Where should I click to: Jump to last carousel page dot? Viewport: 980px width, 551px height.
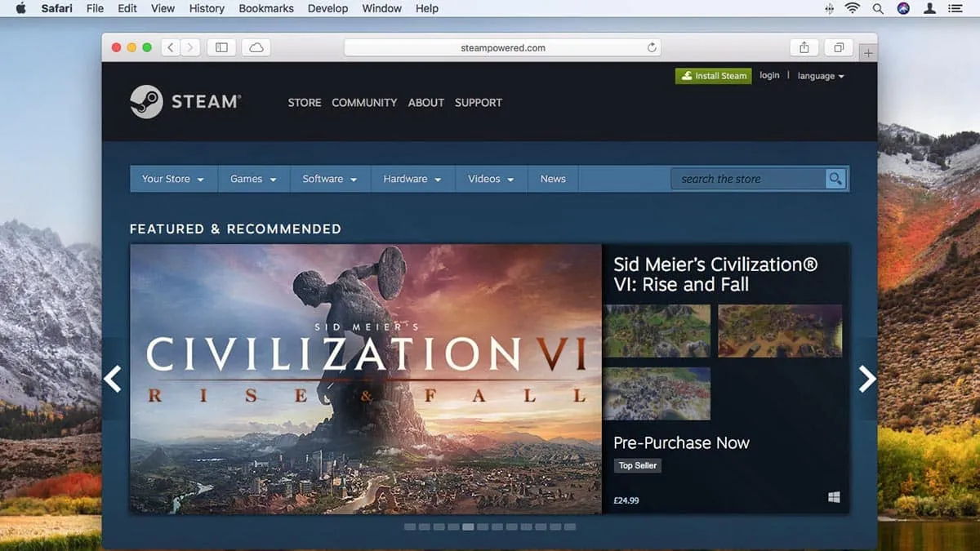570,527
